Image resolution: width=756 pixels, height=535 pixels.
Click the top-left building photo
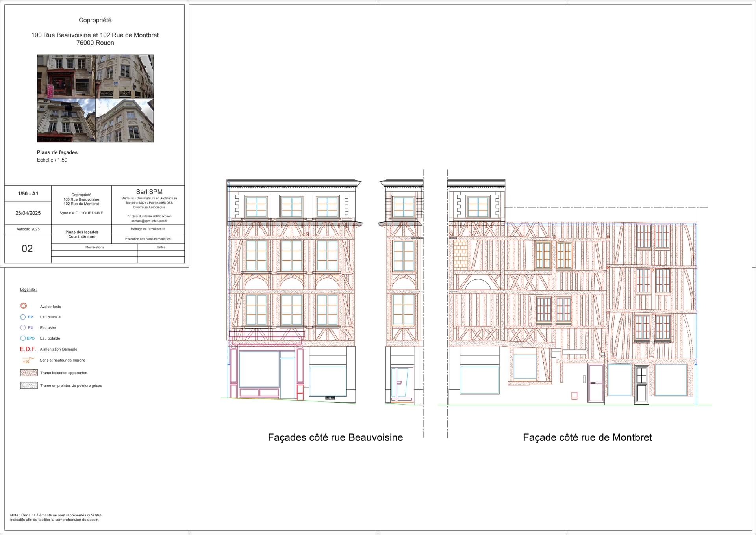(66, 76)
